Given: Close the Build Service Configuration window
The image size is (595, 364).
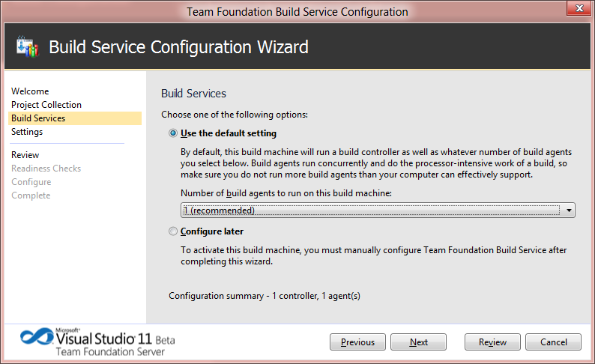Looking at the screenshot, I should (x=576, y=10).
